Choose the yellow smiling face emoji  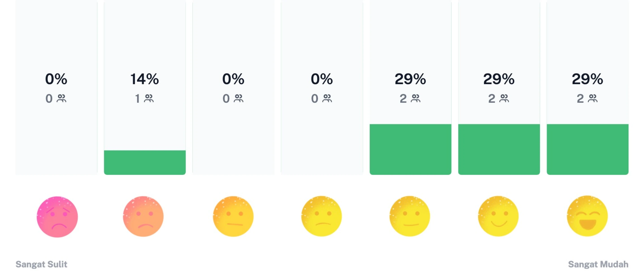[x=498, y=216]
